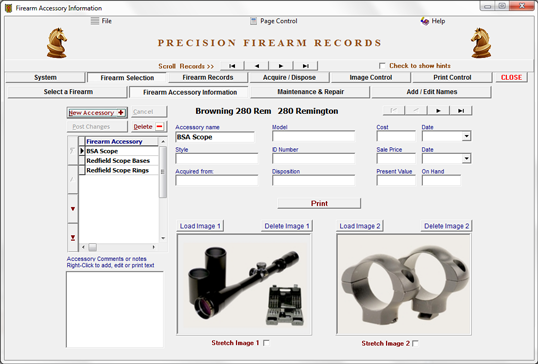Screen dimensions: 538x364
Task: Click the Style input field
Action: point(217,158)
